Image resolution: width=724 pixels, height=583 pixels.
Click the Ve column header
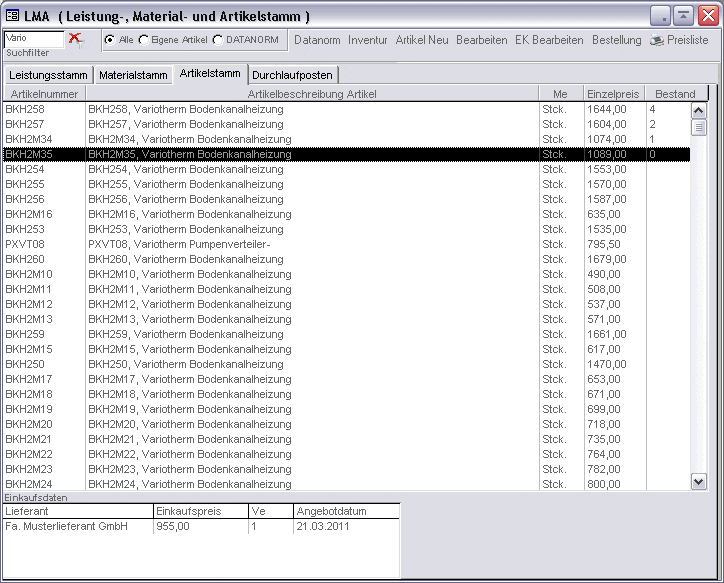point(271,511)
